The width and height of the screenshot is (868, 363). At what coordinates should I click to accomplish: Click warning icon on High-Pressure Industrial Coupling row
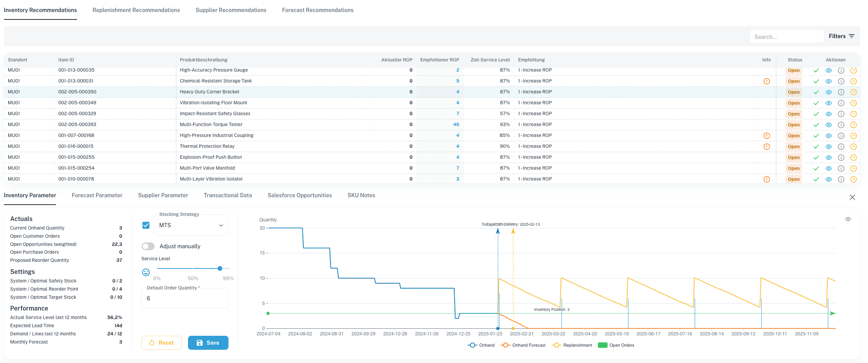point(766,136)
